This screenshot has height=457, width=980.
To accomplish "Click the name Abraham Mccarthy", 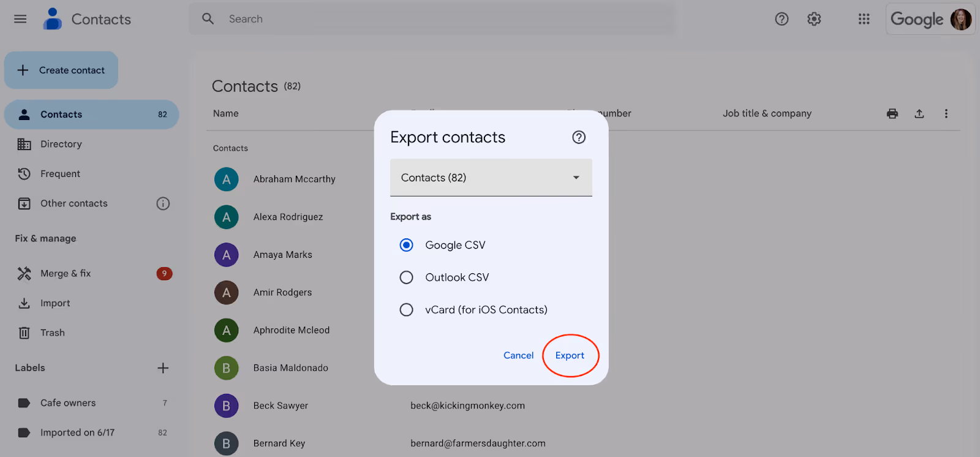I will coord(295,179).
